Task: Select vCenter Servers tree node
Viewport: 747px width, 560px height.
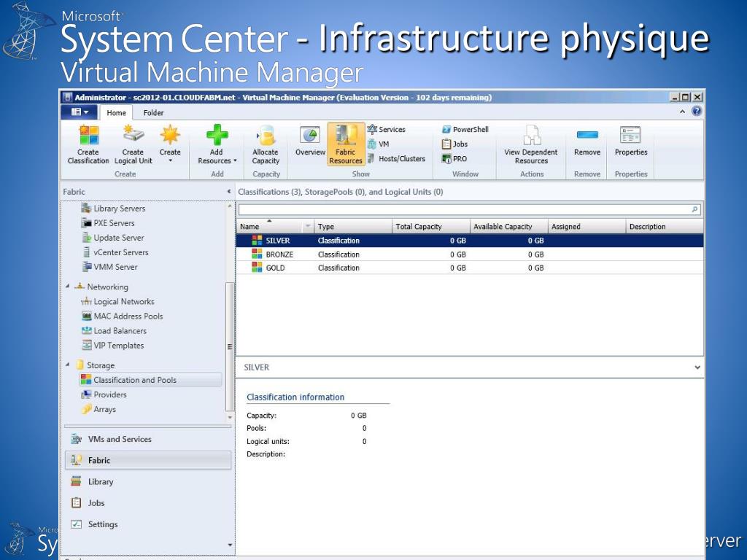Action: (x=115, y=252)
